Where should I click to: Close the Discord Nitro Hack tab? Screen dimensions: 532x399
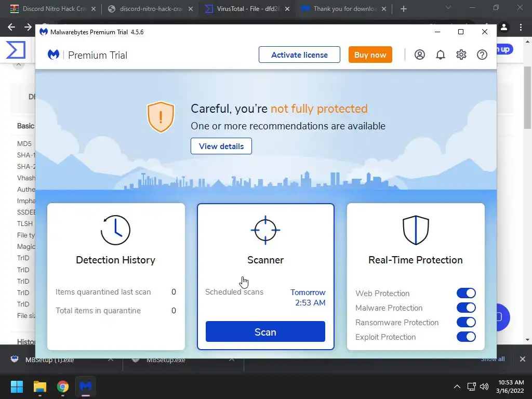[94, 9]
